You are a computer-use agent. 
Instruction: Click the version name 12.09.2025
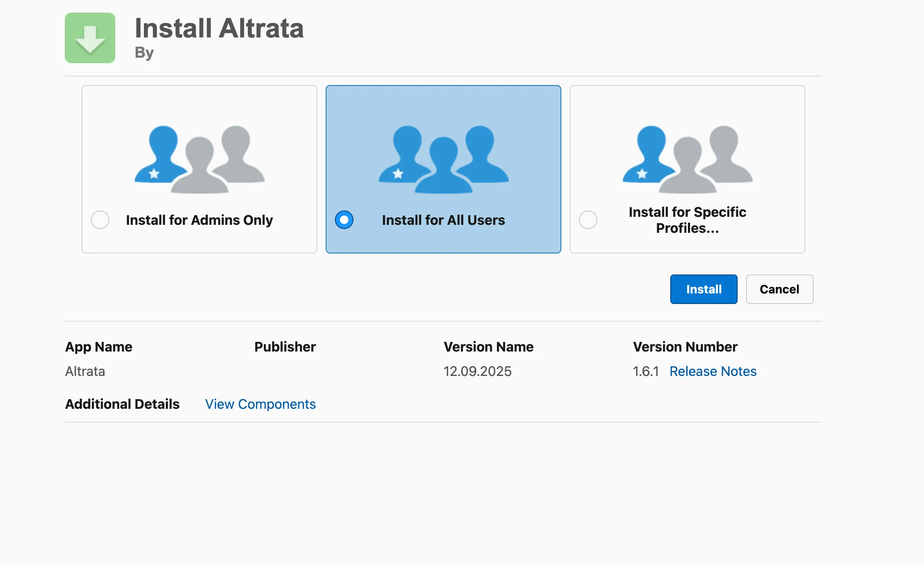click(478, 371)
